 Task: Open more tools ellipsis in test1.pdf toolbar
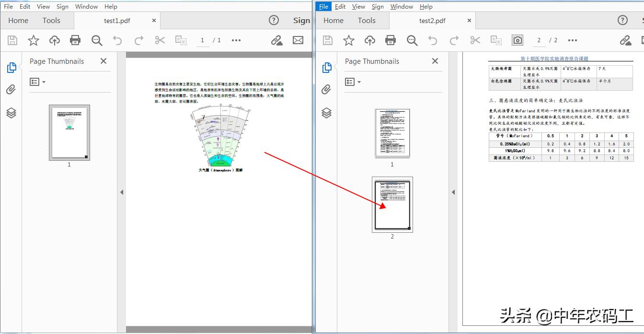(x=236, y=40)
